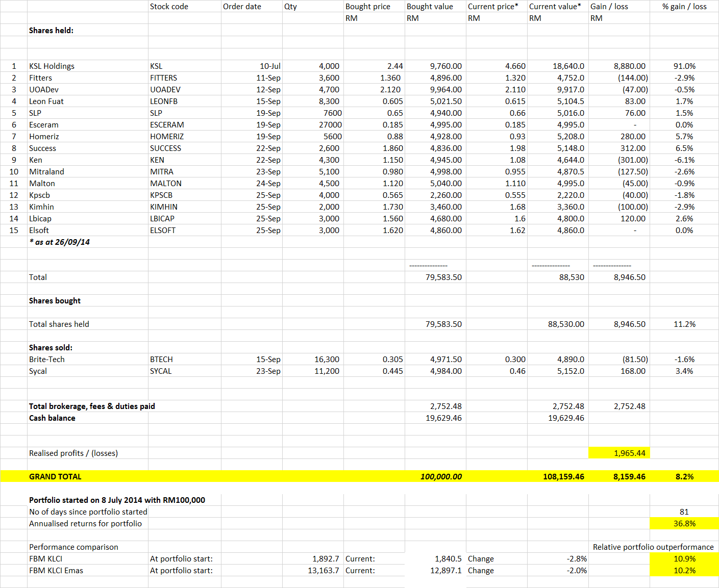Click the (301.00) loss cell for Ken

[619, 160]
